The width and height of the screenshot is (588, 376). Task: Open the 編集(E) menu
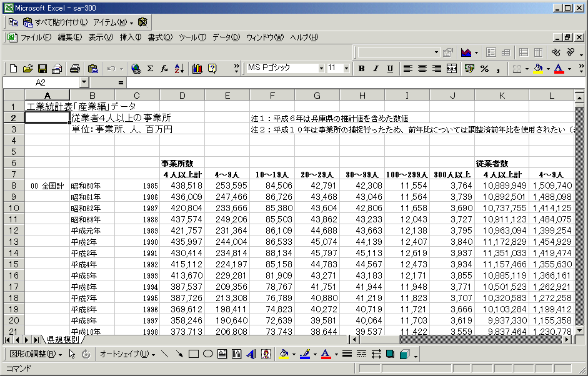(70, 37)
